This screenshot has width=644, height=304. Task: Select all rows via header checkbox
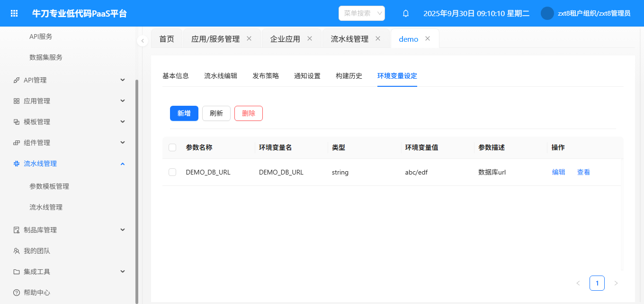coord(172,147)
